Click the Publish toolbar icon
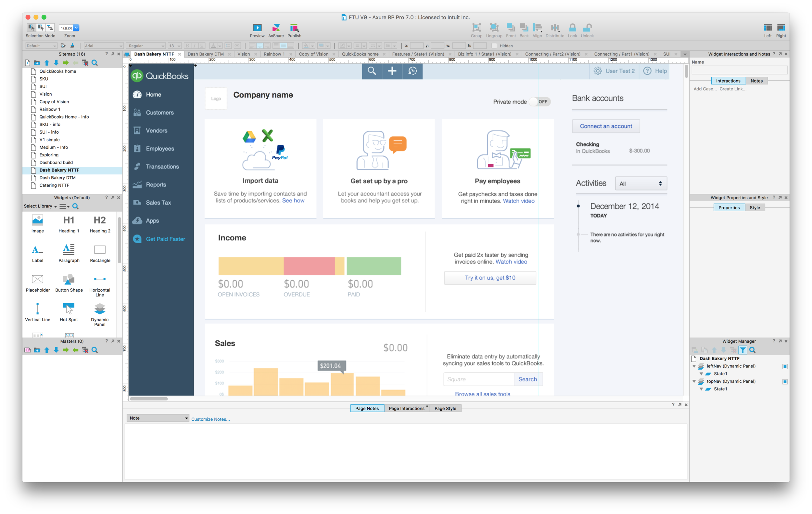The image size is (812, 514). [294, 27]
